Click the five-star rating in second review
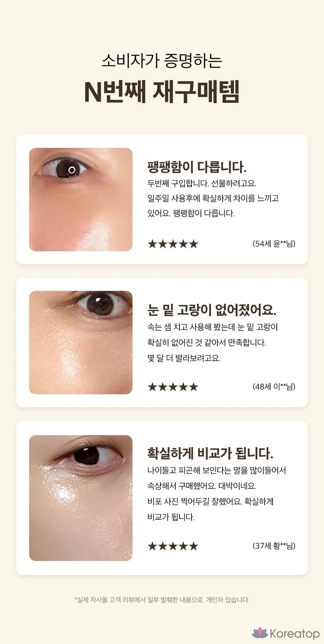 pyautogui.click(x=173, y=387)
